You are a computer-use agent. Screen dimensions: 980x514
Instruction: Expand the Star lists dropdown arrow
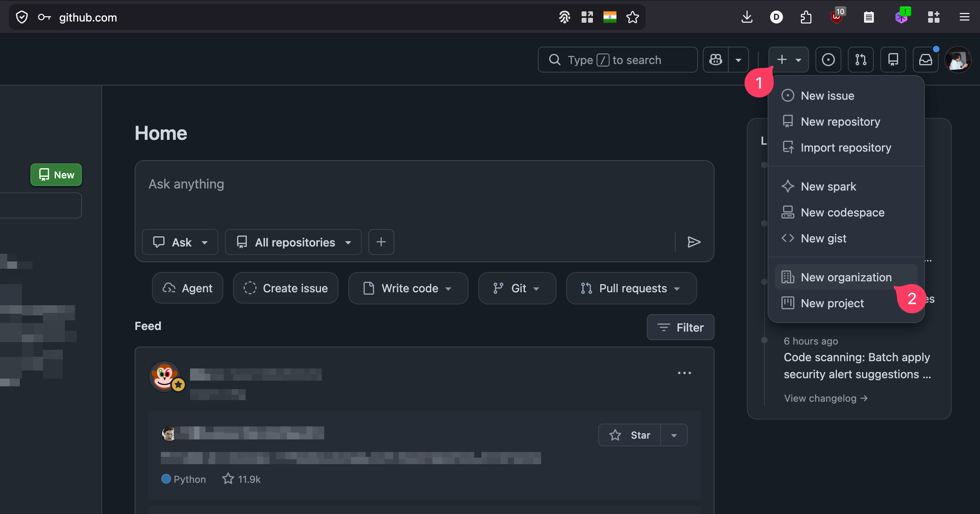[x=674, y=435]
